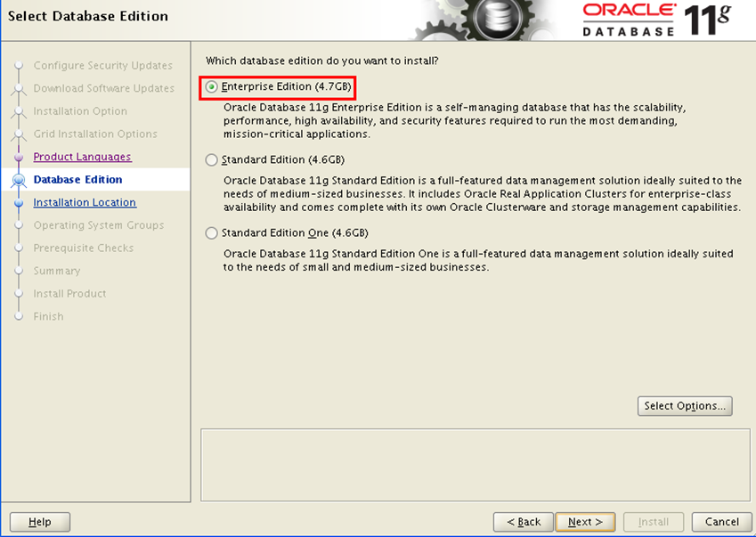Click the Download Software Updates step
Screen dimensions: 756x537
tap(103, 88)
